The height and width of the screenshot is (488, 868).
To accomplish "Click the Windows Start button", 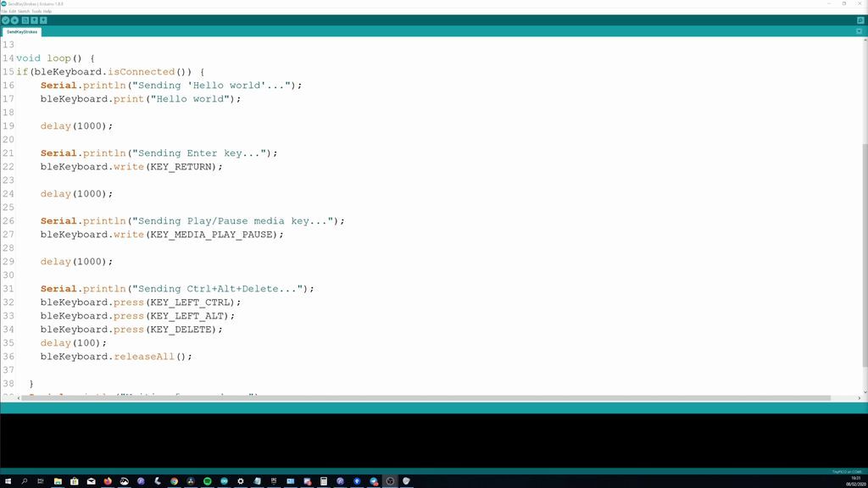I will point(7,480).
